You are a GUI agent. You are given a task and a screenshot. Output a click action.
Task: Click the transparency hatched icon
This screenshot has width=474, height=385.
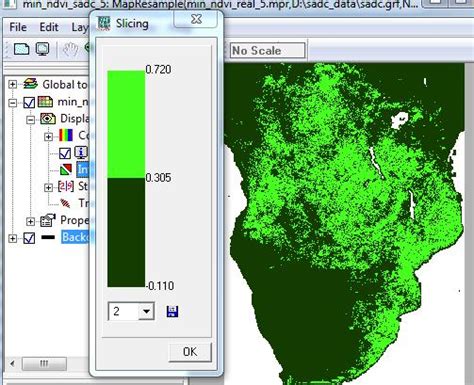coord(65,203)
